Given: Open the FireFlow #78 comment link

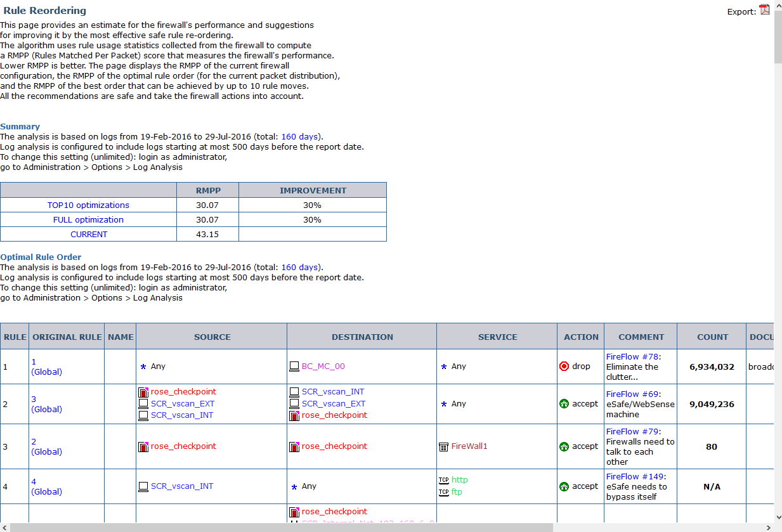Looking at the screenshot, I should 631,357.
